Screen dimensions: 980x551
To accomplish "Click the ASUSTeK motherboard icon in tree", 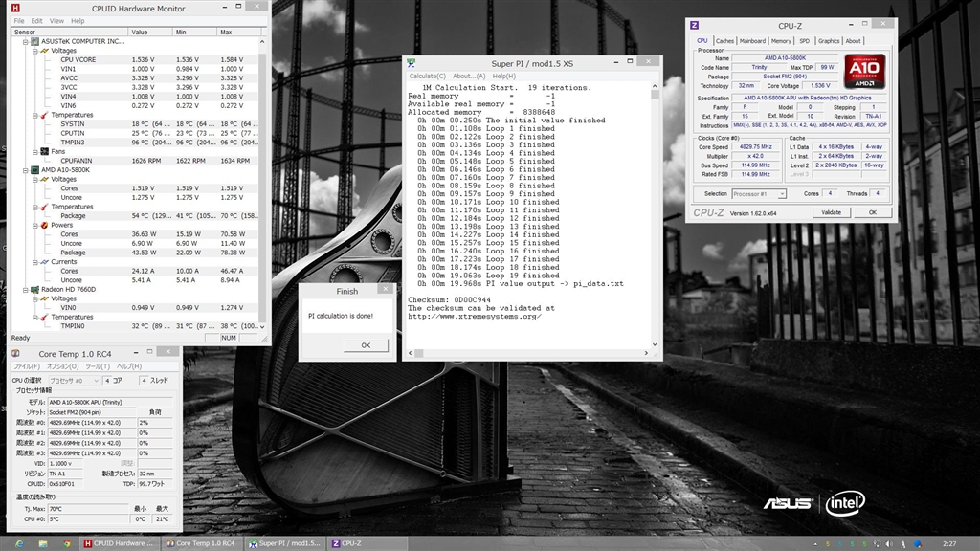I will pyautogui.click(x=35, y=42).
